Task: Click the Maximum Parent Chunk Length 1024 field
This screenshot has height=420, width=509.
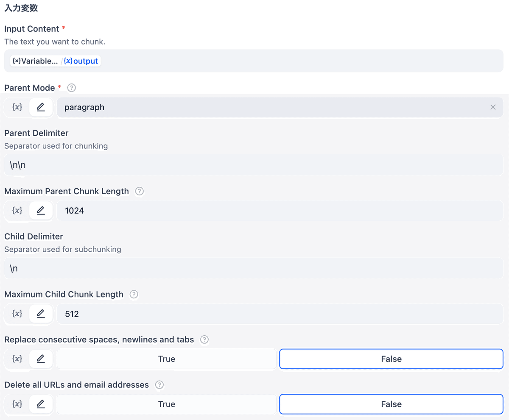Action: (x=279, y=210)
